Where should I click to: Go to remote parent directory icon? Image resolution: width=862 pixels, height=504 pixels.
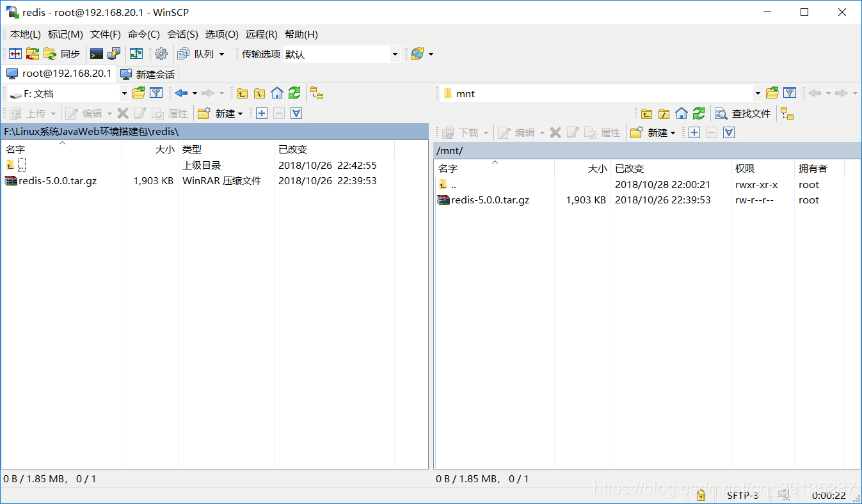tap(647, 113)
